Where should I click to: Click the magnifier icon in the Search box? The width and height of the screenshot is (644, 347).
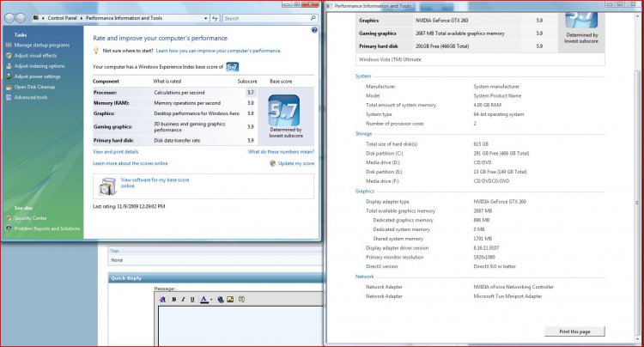pos(313,18)
